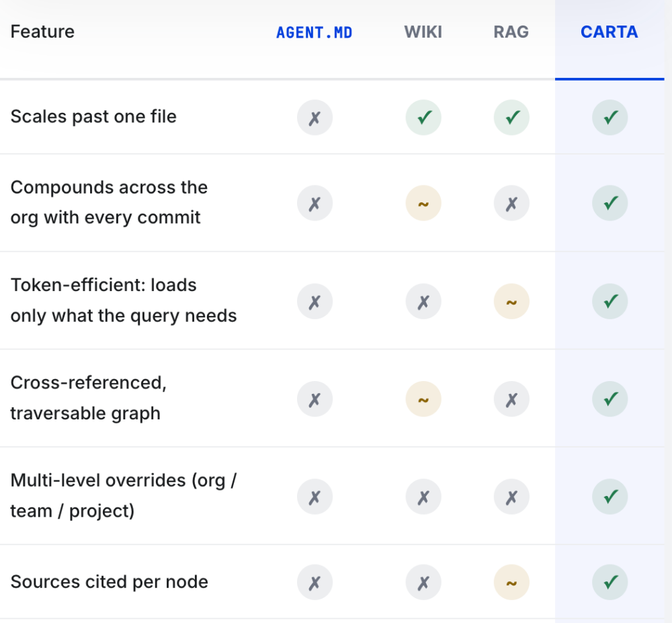Click RAG tilde in Sources cited row
The image size is (672, 623).
[511, 582]
